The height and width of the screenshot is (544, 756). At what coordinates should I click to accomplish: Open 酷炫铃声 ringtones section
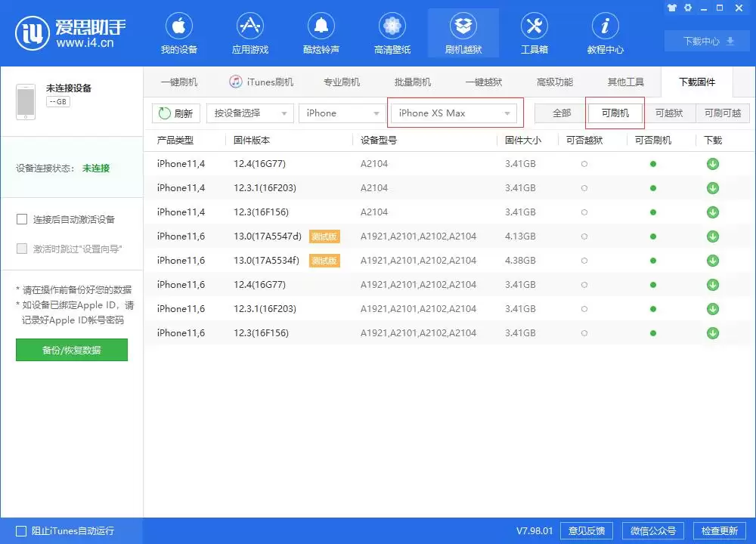[321, 34]
